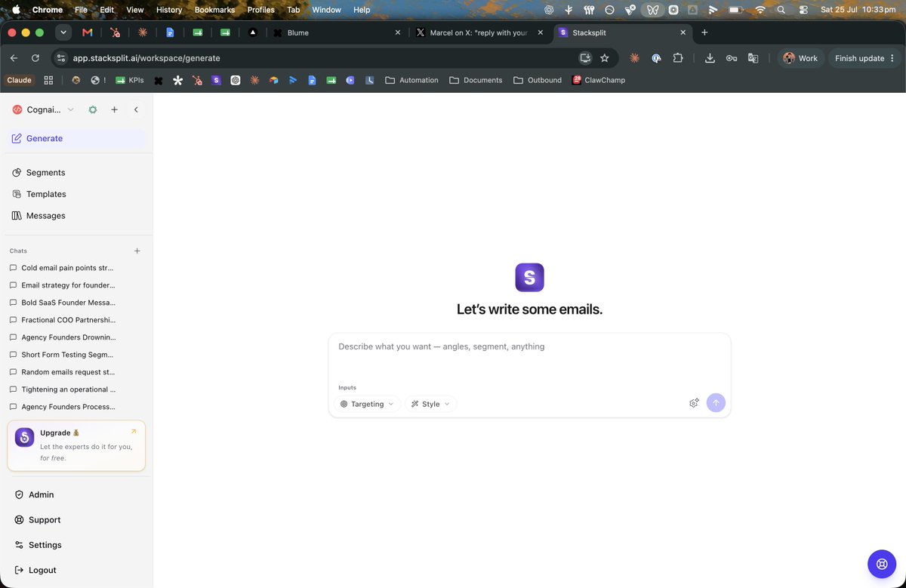Click the Upgrade card
Viewport: 906px width, 588px height.
pos(76,446)
